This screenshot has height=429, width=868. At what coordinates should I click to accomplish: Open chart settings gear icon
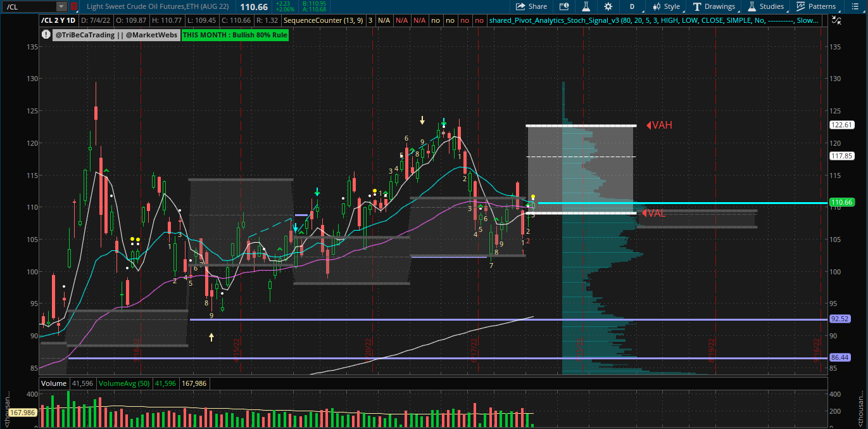pyautogui.click(x=608, y=6)
